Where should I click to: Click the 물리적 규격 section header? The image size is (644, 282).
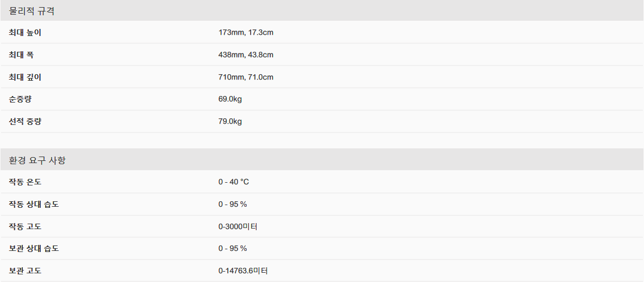32,10
